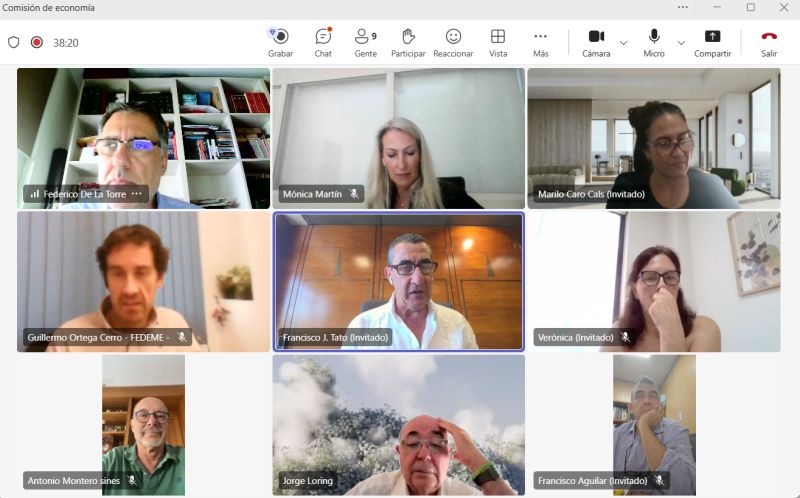The image size is (800, 498).
Task: Open the Chat panel
Action: pos(323,43)
